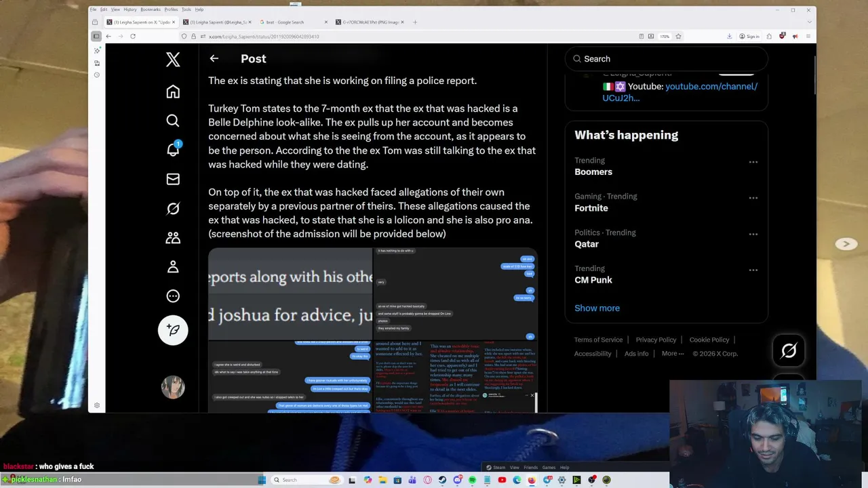Open Terms of Service link
The width and height of the screenshot is (868, 488).
pos(598,340)
